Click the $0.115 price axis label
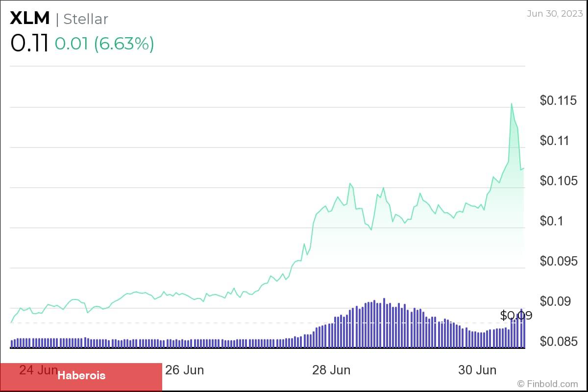 558,100
